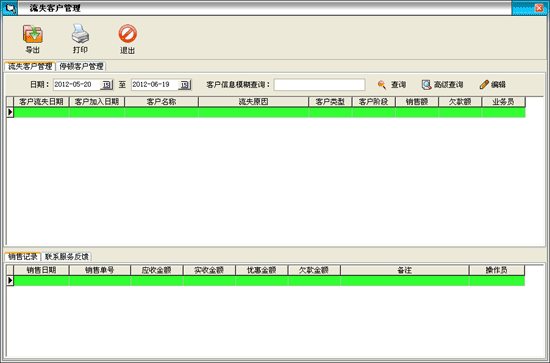The width and height of the screenshot is (550, 363).
Task: Click the 客户名称 column header
Action: 161,102
